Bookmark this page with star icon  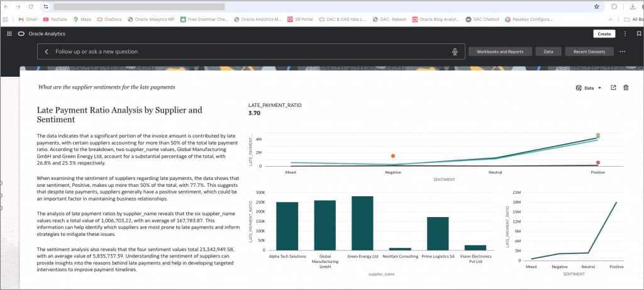point(597,6)
